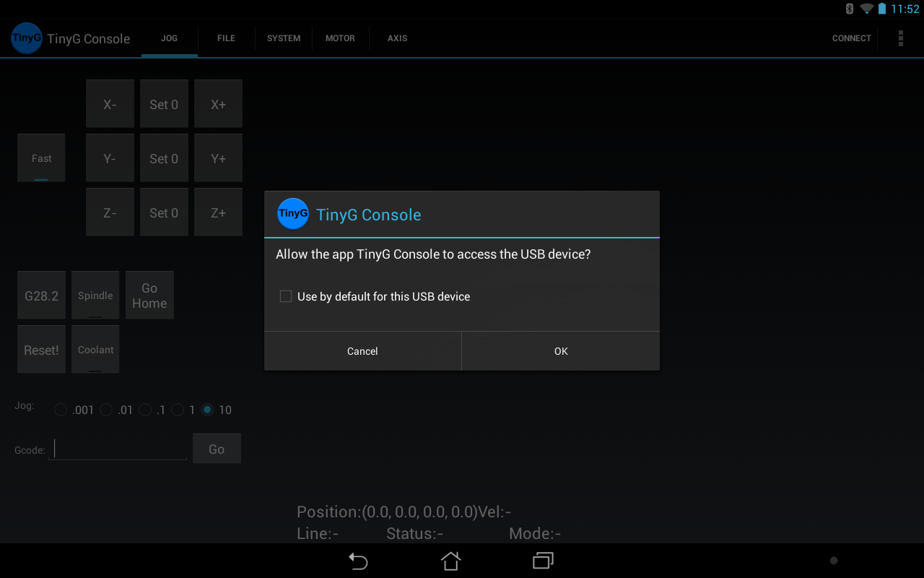
Task: Toggle the Spindle button
Action: [x=95, y=296]
